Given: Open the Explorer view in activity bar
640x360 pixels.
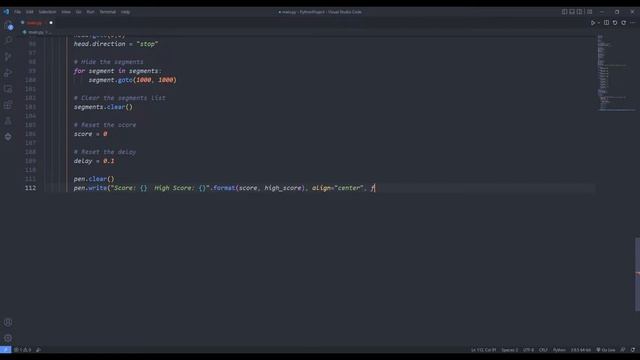Looking at the screenshot, I should (8, 26).
